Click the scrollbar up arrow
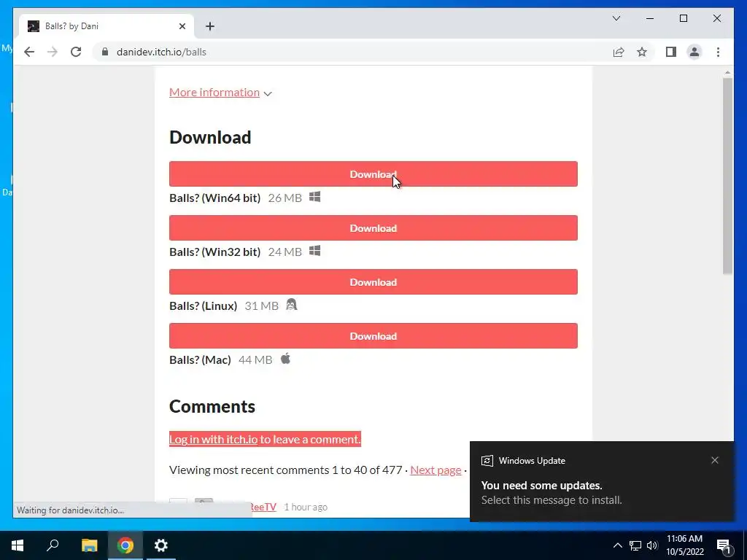The width and height of the screenshot is (747, 560). tap(727, 73)
